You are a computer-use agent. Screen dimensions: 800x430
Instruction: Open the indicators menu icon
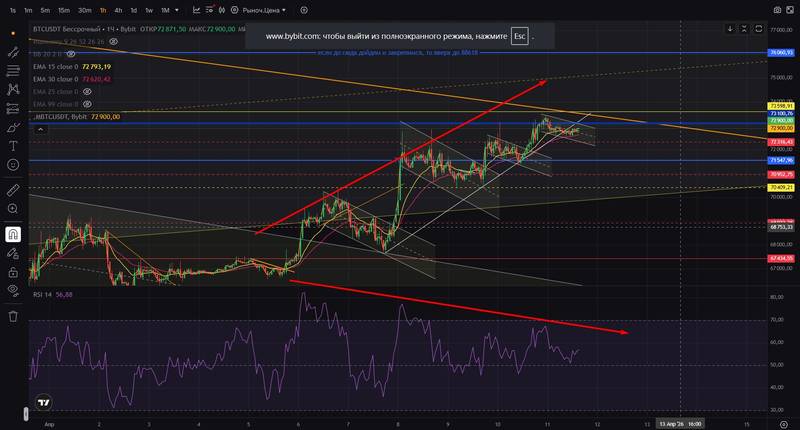209,10
